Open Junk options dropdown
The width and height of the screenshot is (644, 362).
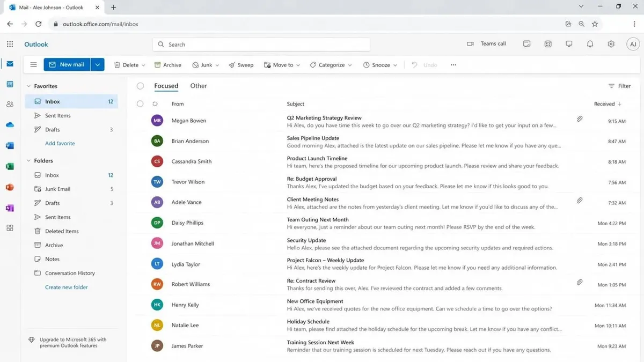(x=217, y=65)
